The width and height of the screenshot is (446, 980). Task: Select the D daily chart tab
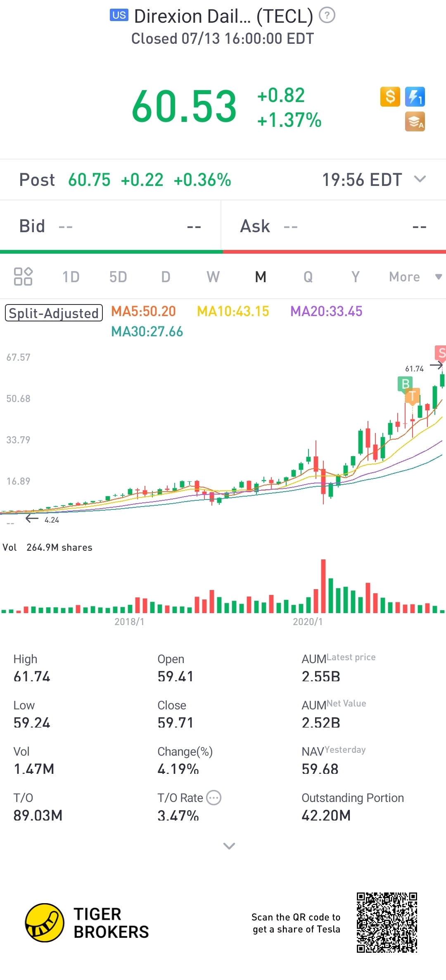click(x=166, y=277)
